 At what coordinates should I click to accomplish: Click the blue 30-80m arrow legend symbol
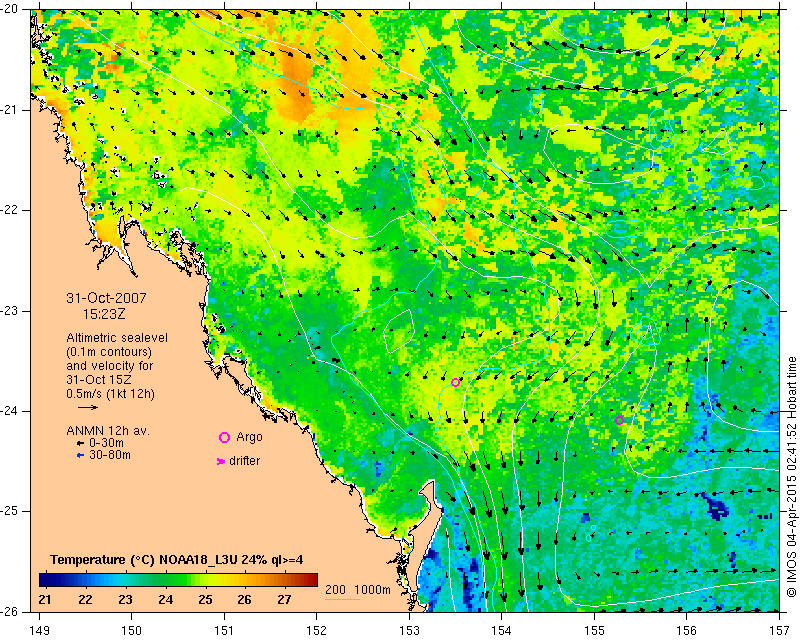click(x=80, y=455)
